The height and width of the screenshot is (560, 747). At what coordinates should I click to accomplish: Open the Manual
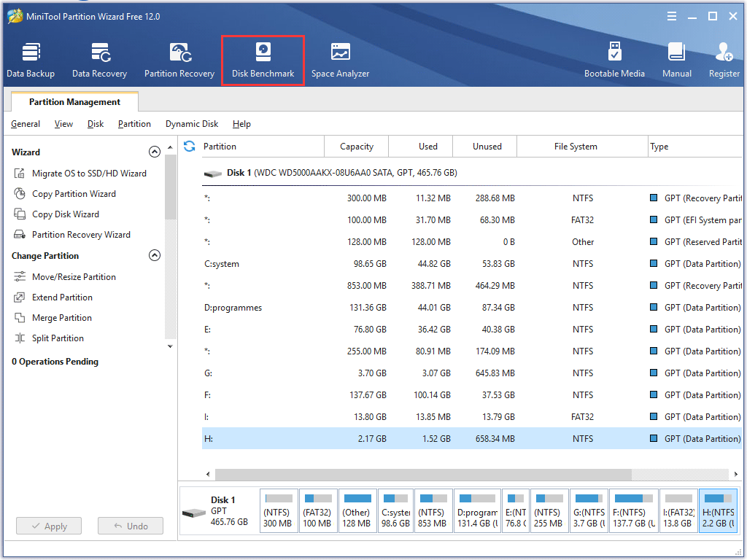tap(676, 60)
